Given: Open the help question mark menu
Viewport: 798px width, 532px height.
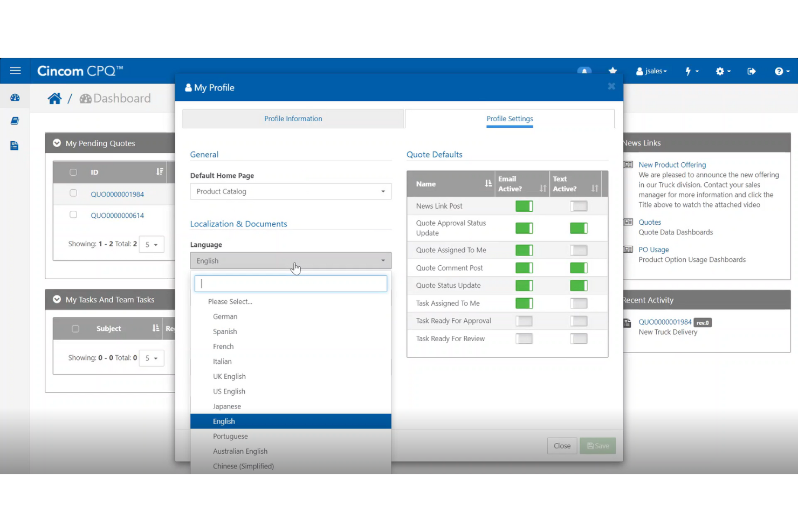Looking at the screenshot, I should pos(780,71).
